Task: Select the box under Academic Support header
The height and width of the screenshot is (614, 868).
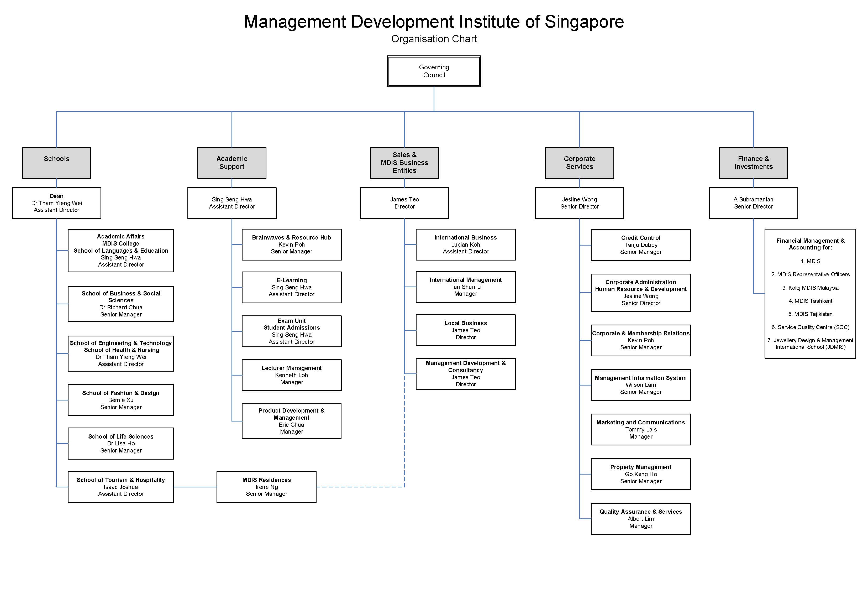Action: 232,203
